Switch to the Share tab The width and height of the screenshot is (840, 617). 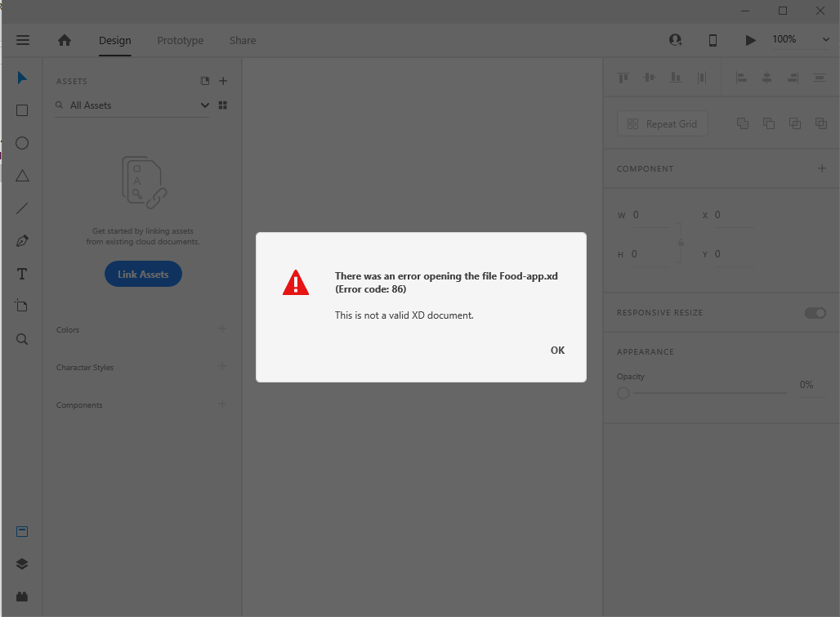click(243, 41)
